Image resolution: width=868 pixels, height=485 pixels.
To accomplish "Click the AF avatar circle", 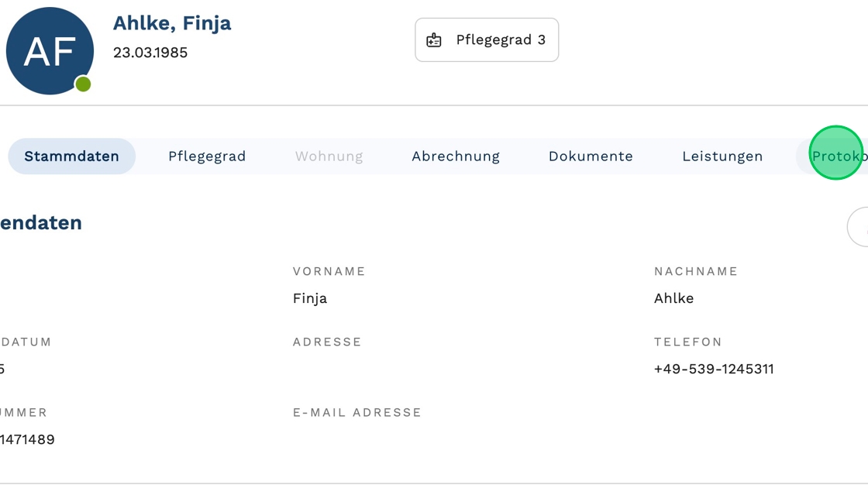I will point(50,51).
